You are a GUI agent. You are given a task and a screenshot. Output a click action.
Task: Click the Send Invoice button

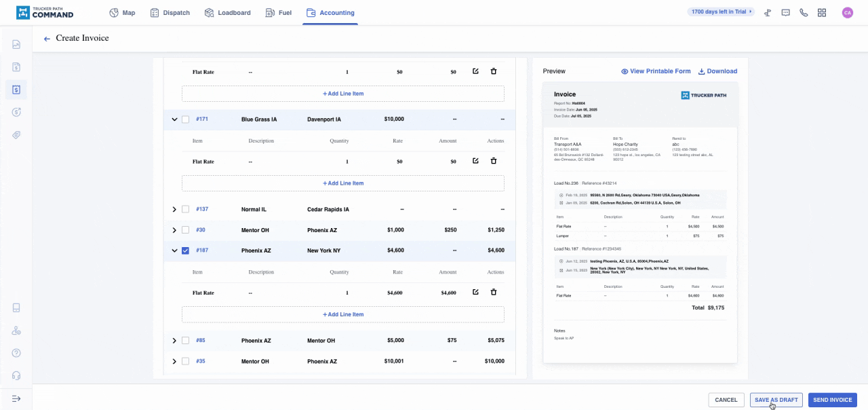[832, 400]
